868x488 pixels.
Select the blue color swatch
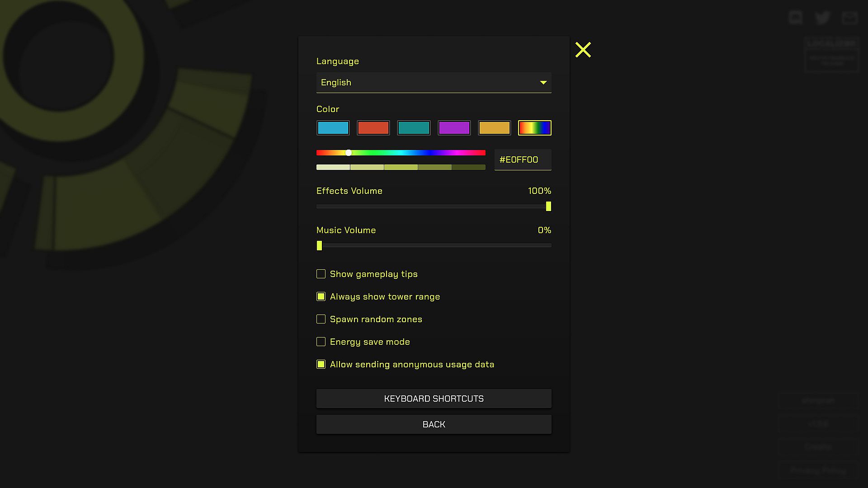click(333, 128)
